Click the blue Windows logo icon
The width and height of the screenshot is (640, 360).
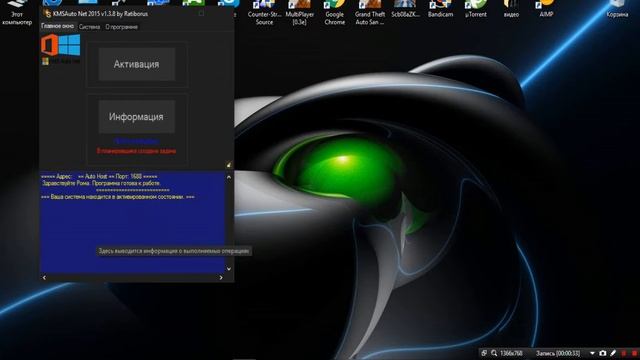(x=69, y=45)
